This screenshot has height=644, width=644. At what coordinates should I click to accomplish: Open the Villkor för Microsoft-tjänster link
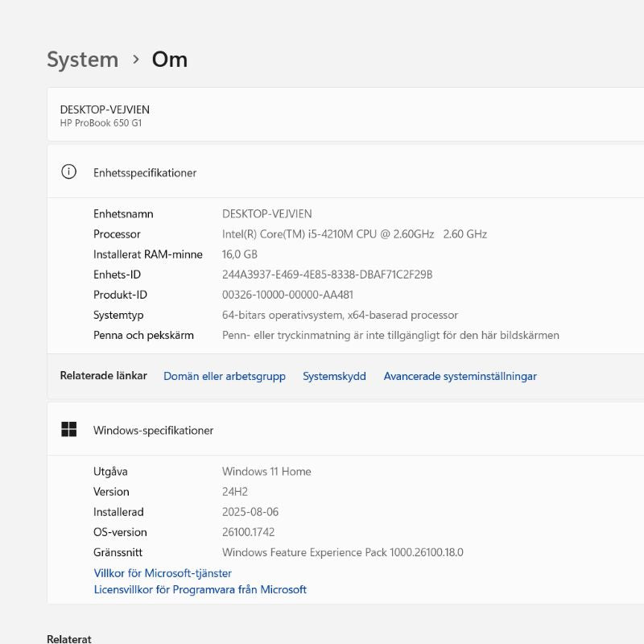[x=163, y=573]
